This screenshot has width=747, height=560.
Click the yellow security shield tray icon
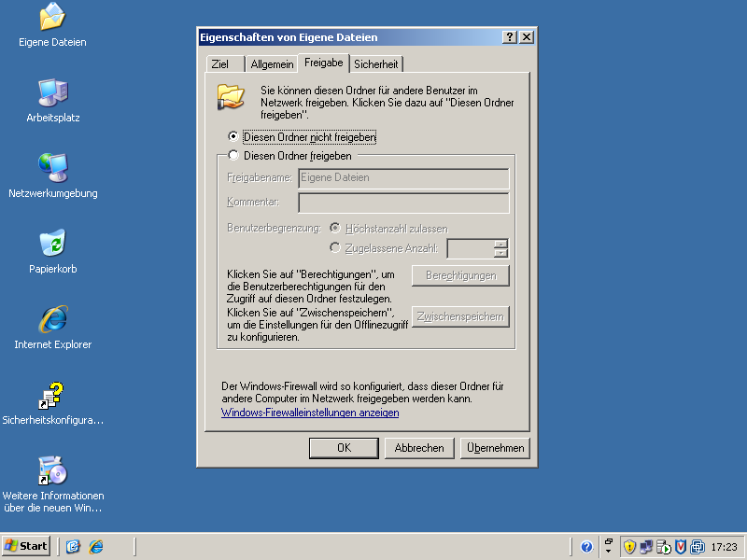point(629,547)
